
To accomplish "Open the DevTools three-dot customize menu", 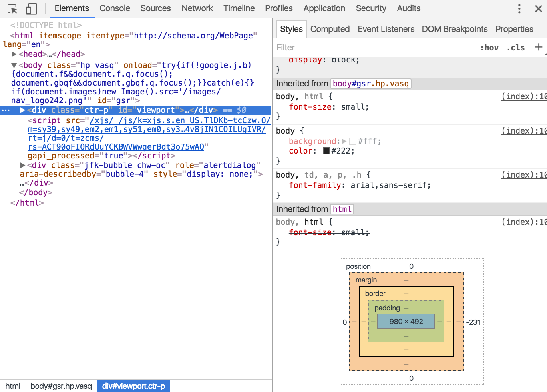I will pyautogui.click(x=519, y=9).
